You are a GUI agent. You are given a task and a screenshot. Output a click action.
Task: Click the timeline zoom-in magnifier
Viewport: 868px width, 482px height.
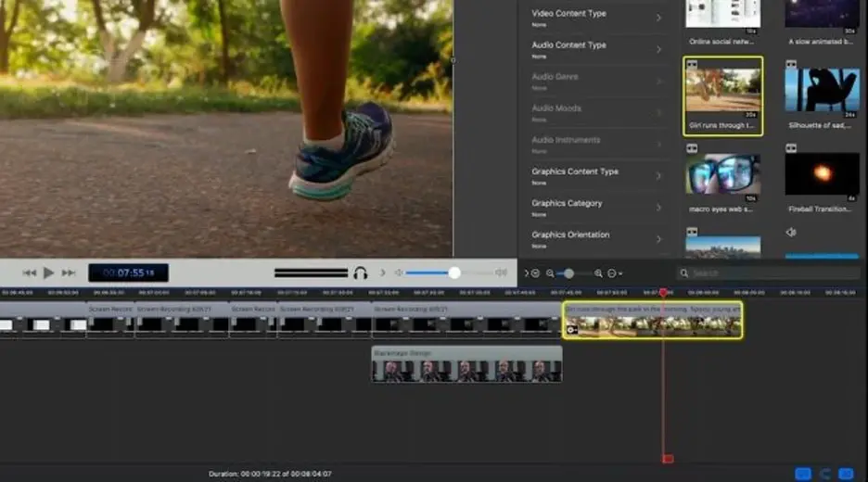pyautogui.click(x=598, y=273)
